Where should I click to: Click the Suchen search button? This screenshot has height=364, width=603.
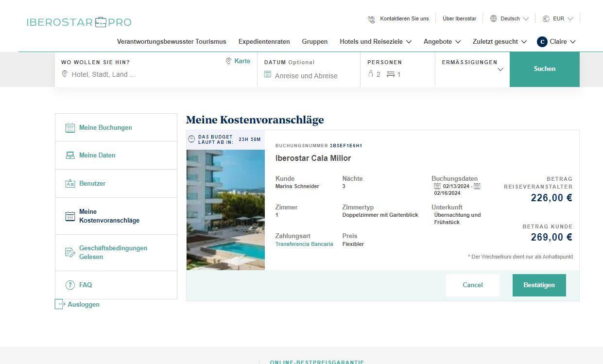pos(545,69)
